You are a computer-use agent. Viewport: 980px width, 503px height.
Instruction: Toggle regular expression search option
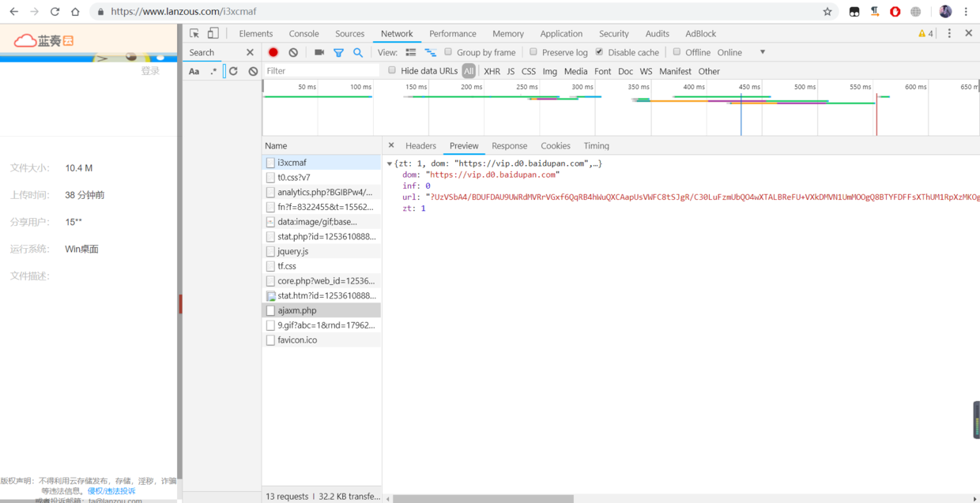pos(213,71)
